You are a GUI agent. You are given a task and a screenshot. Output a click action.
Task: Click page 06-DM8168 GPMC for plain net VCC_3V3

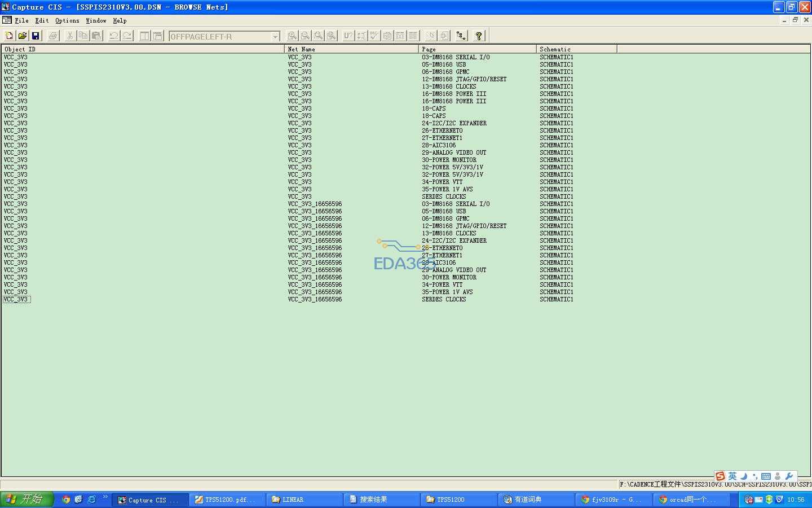coord(445,72)
